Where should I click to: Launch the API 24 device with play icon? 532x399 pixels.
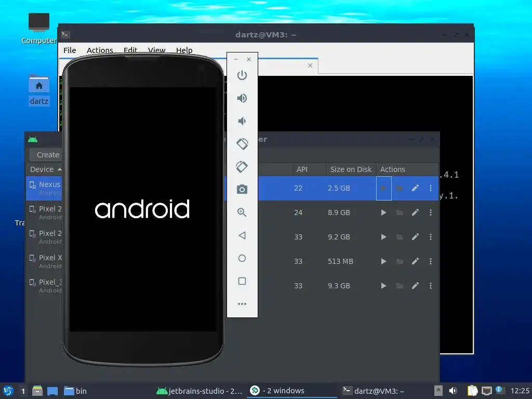click(384, 212)
